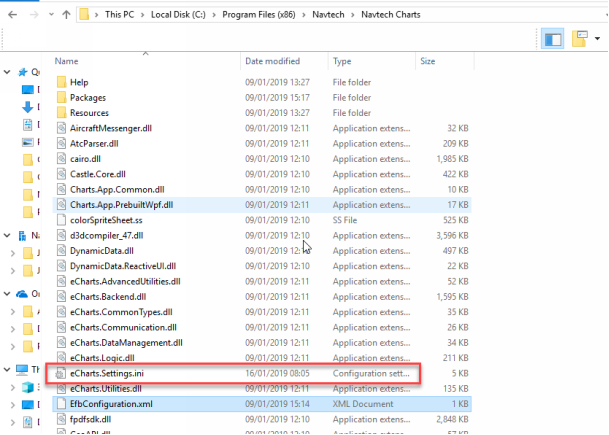Select cairo.dll file icon
Image resolution: width=609 pixels, height=435 pixels.
[x=61, y=158]
